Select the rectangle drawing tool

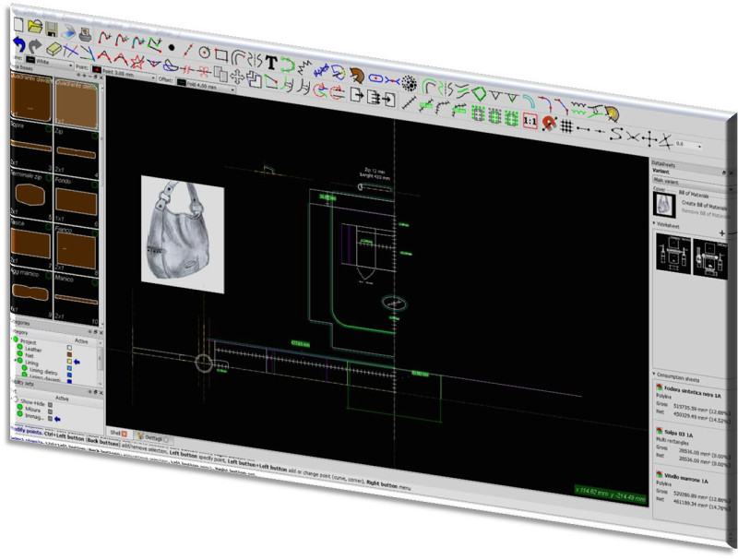click(221, 55)
